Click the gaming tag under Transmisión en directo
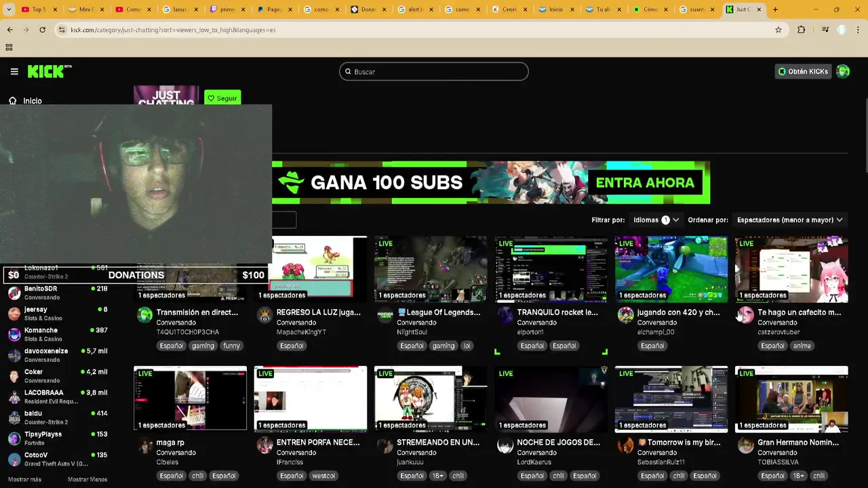This screenshot has width=868, height=488. 203,346
